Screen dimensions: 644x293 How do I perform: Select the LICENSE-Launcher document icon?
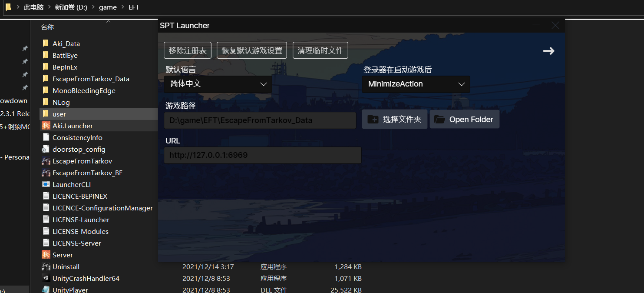tap(46, 220)
